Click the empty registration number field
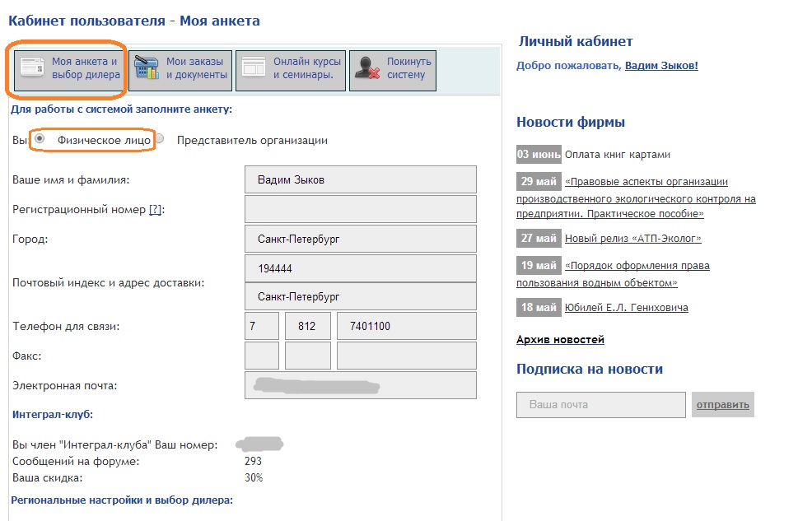812x521 pixels. [361, 209]
